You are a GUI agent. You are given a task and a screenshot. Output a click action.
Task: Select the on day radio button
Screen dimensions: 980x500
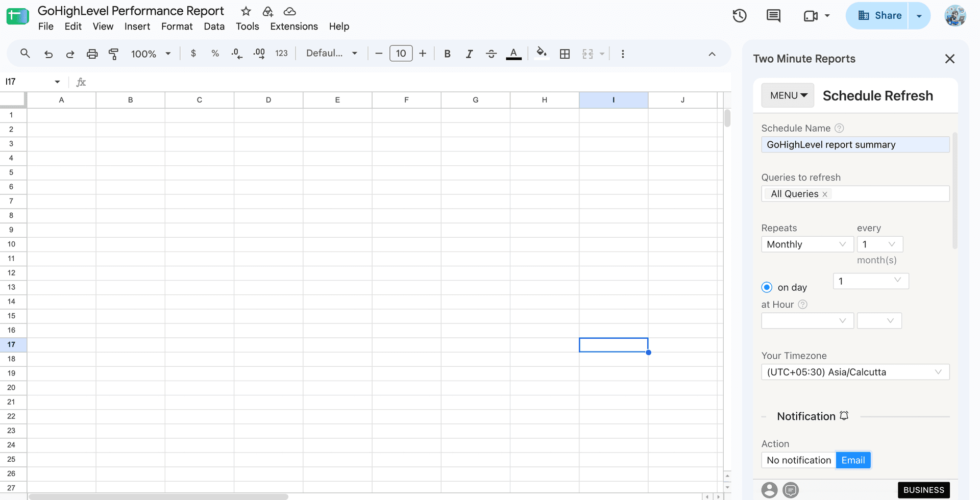[x=767, y=287]
